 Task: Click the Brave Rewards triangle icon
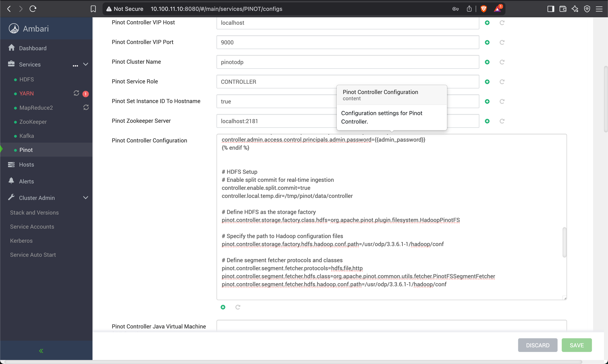pos(497,9)
